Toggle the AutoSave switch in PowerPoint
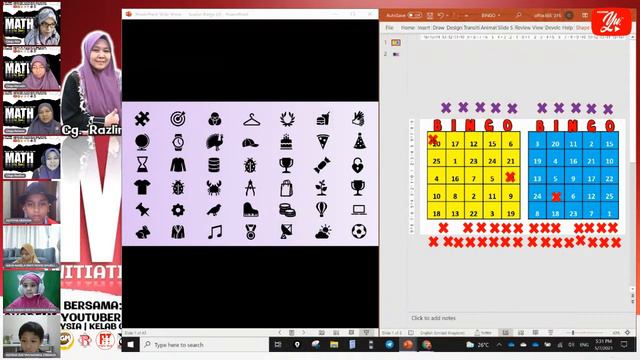The height and width of the screenshot is (360, 640). pos(415,15)
